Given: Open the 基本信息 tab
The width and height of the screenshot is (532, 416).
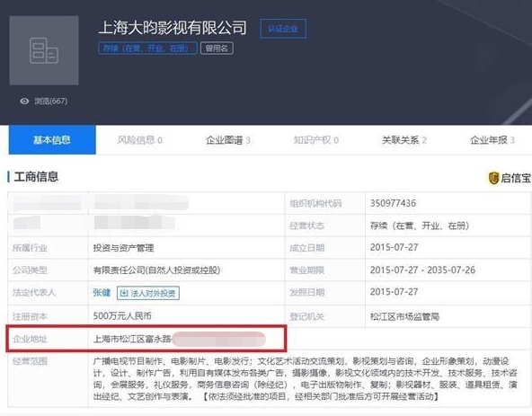Looking at the screenshot, I should tap(52, 140).
